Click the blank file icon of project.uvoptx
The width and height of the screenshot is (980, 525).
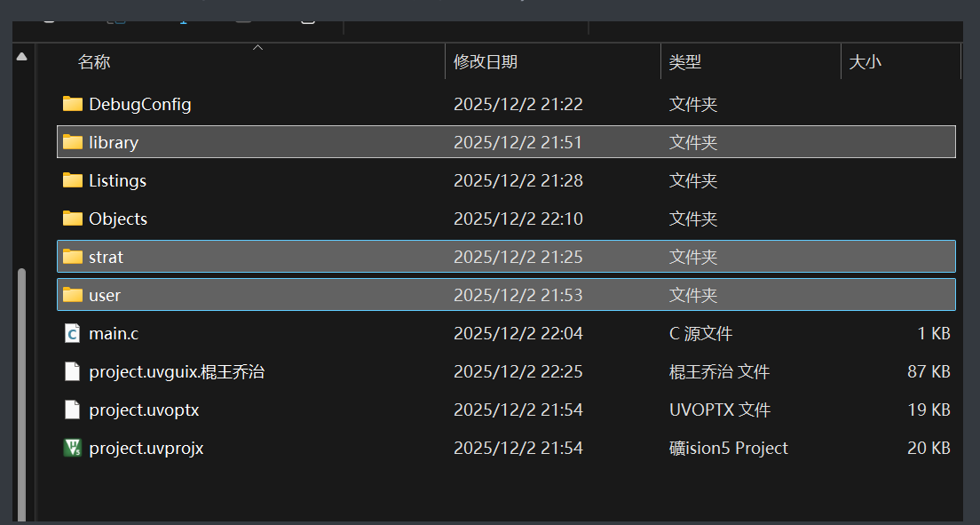tap(72, 410)
